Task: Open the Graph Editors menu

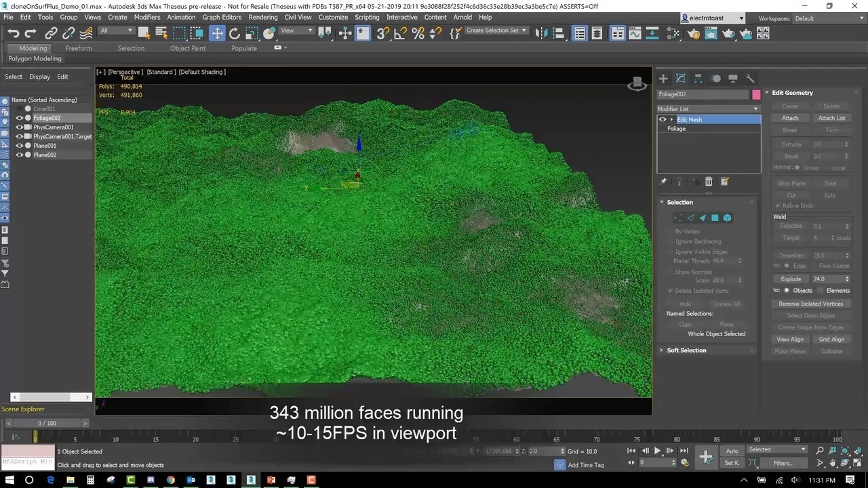Action: click(222, 17)
